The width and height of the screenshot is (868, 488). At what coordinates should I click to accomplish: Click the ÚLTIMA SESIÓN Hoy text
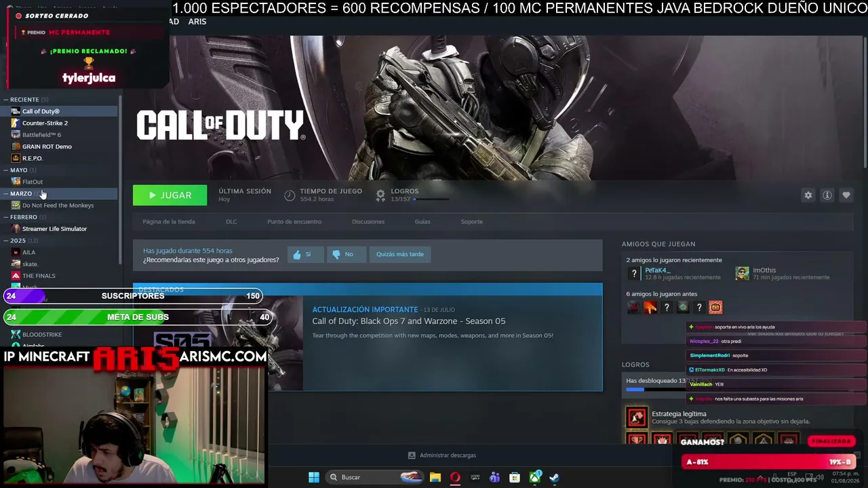245,195
